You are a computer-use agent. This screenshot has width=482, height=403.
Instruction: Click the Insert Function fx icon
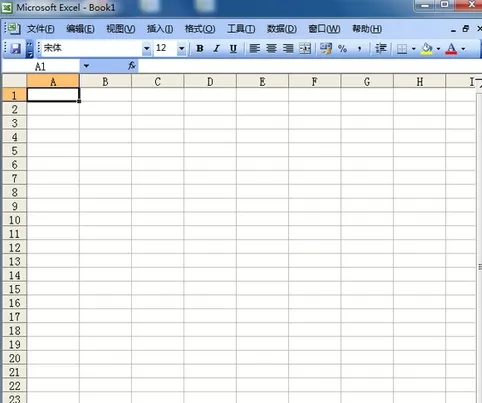(132, 66)
